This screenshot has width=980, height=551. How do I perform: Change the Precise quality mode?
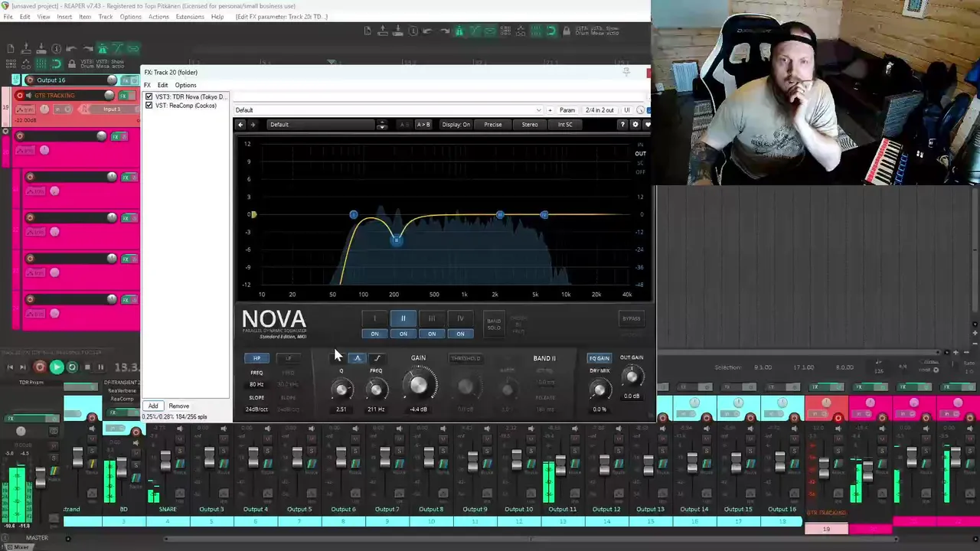[493, 125]
